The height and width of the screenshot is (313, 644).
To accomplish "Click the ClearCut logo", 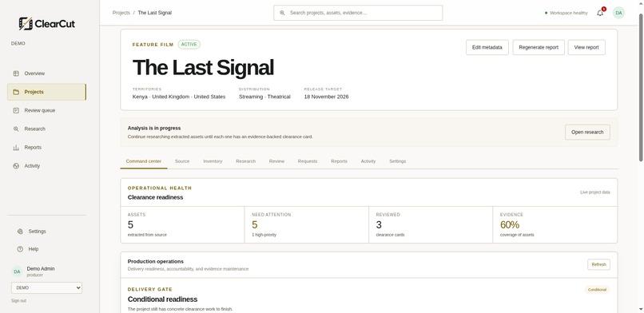I will click(x=47, y=23).
